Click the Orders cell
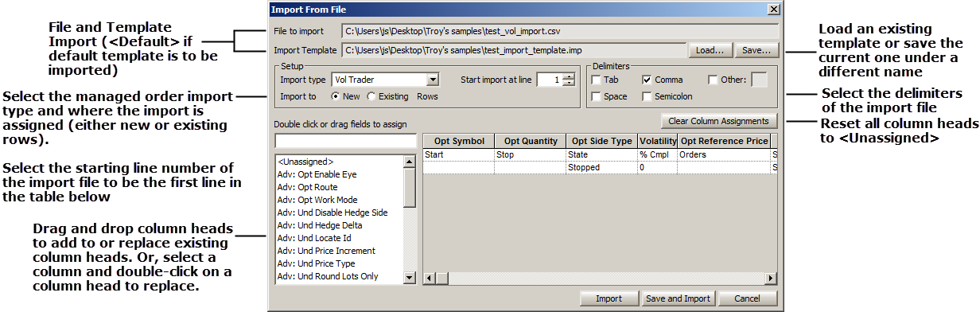 coord(724,154)
